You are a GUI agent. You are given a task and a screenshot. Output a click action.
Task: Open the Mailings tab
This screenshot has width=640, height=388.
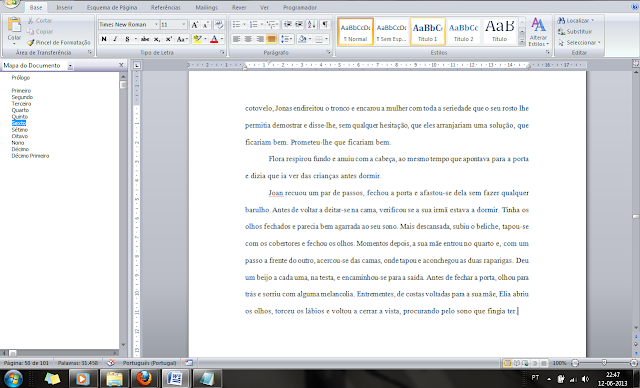pyautogui.click(x=207, y=7)
